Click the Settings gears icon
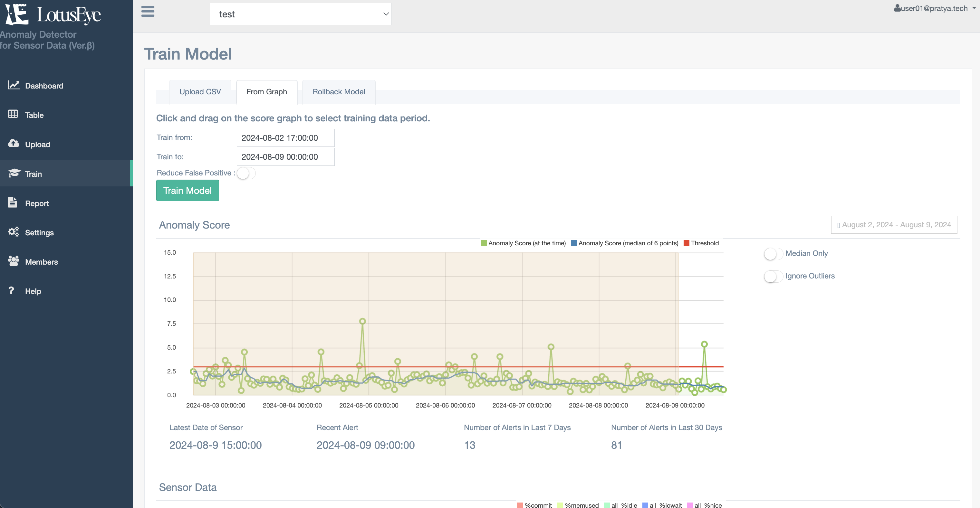 tap(14, 231)
